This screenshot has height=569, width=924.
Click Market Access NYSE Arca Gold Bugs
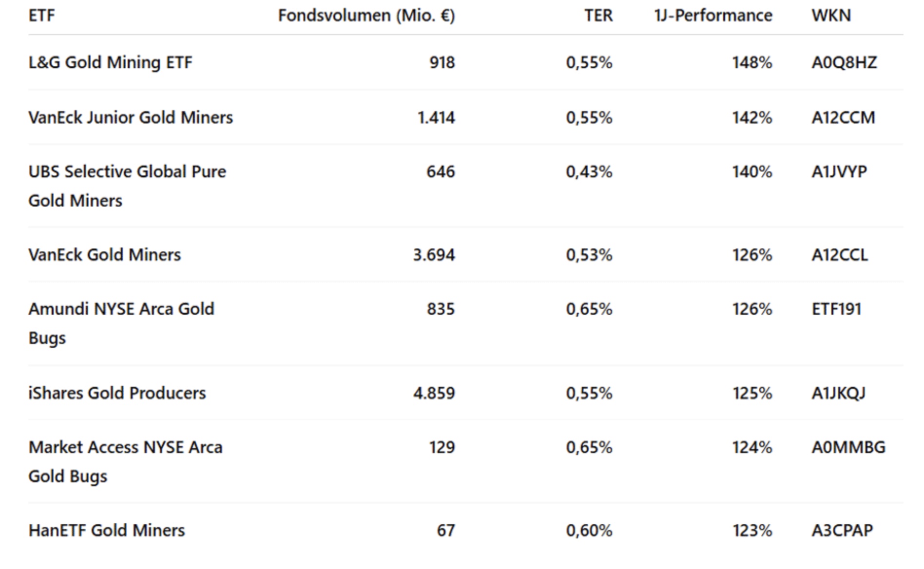point(125,461)
